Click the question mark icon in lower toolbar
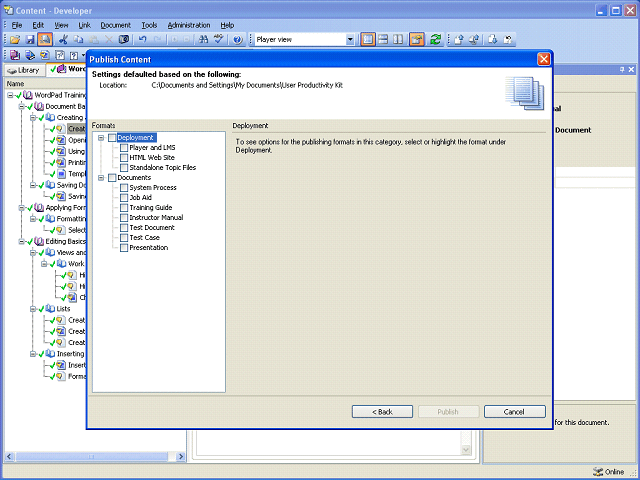Image resolution: width=640 pixels, height=480 pixels. (x=74, y=55)
